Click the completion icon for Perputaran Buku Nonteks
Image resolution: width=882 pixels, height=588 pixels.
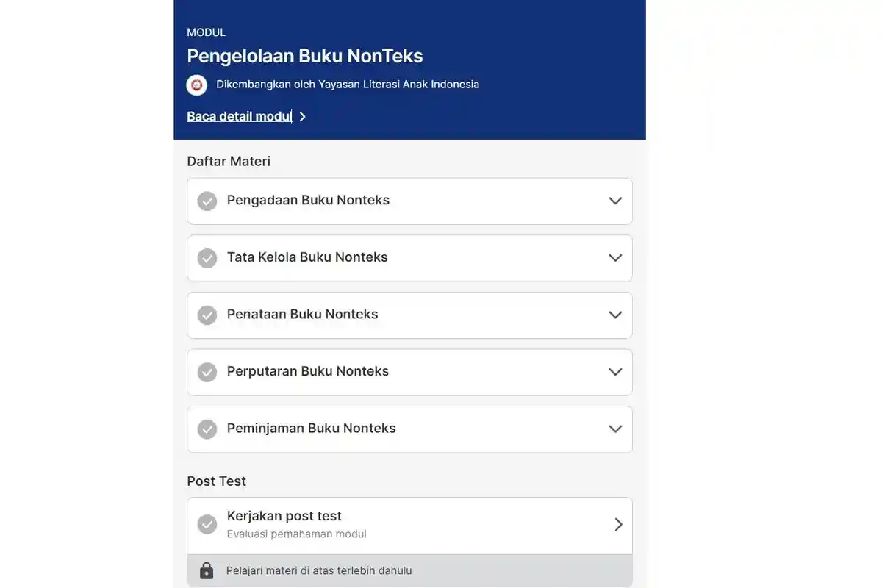click(x=207, y=372)
